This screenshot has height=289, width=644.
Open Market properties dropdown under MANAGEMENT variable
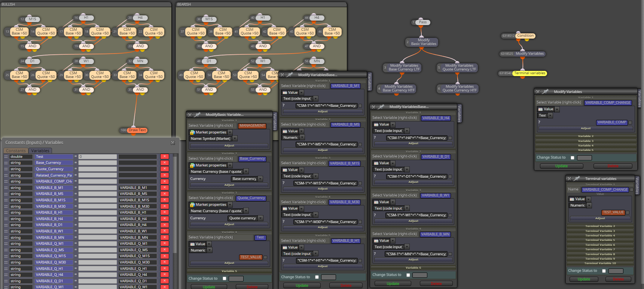(x=230, y=132)
